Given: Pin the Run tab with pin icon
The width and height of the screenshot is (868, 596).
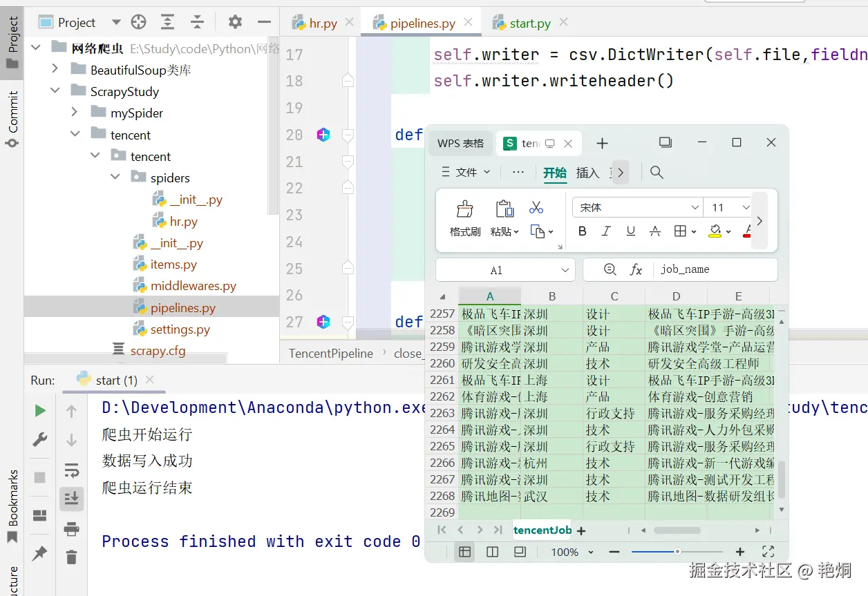Looking at the screenshot, I should 40,552.
